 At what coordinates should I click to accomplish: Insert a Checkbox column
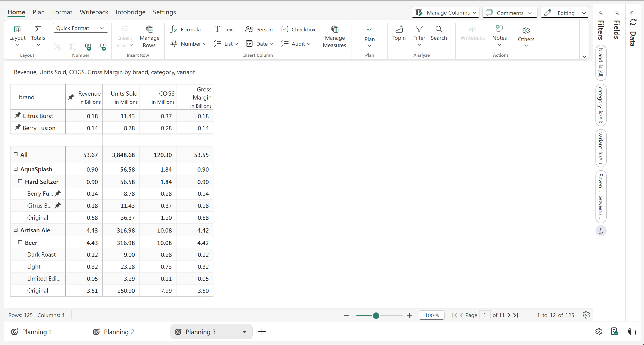click(x=298, y=30)
